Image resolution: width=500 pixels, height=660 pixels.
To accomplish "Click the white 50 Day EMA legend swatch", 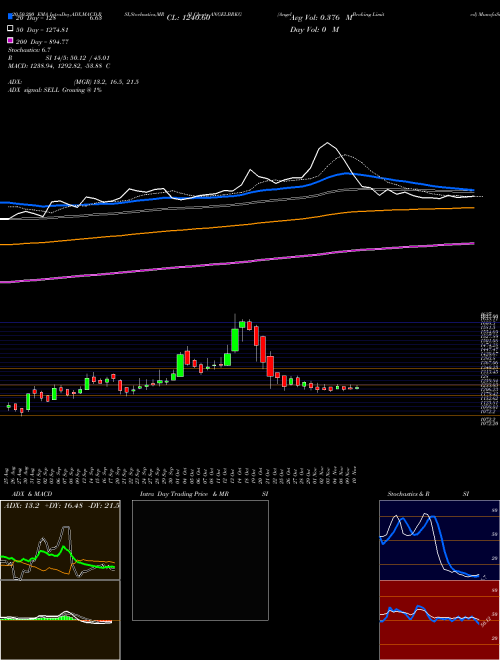I will 10,29.
